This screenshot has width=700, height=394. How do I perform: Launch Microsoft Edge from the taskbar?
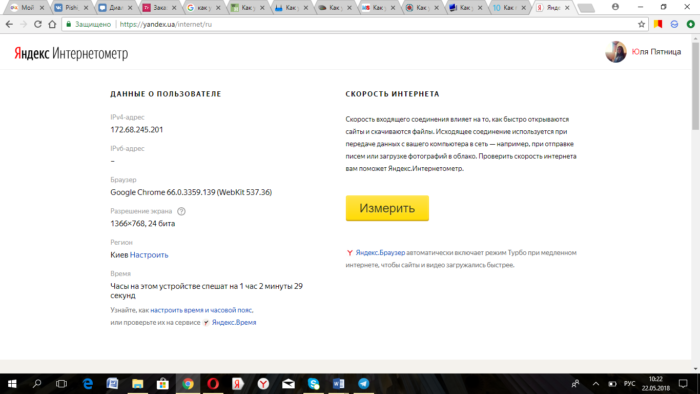[88, 384]
